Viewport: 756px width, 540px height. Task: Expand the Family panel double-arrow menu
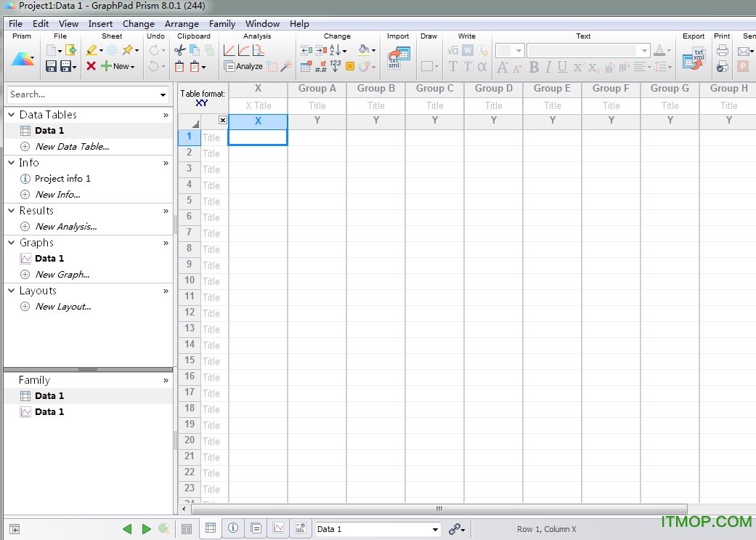(166, 380)
